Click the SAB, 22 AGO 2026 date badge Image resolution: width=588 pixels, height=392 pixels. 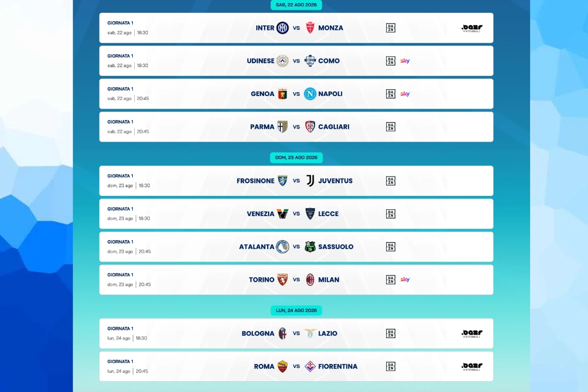point(296,5)
